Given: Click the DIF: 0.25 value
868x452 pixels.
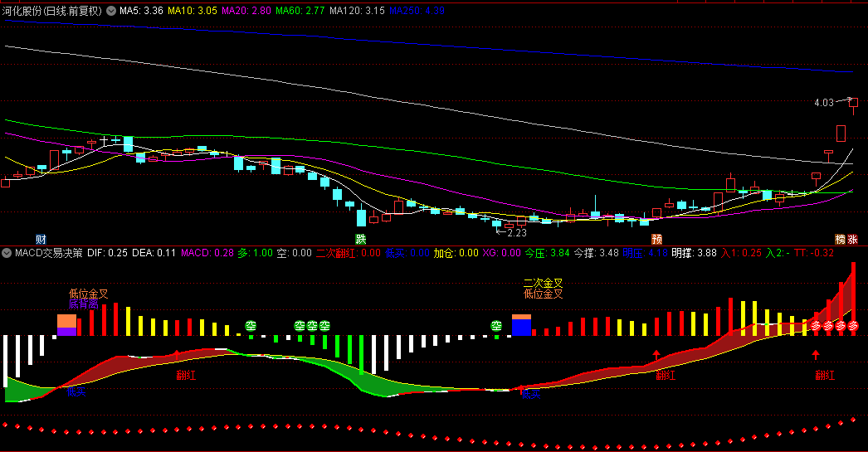Looking at the screenshot, I should pyautogui.click(x=107, y=253).
